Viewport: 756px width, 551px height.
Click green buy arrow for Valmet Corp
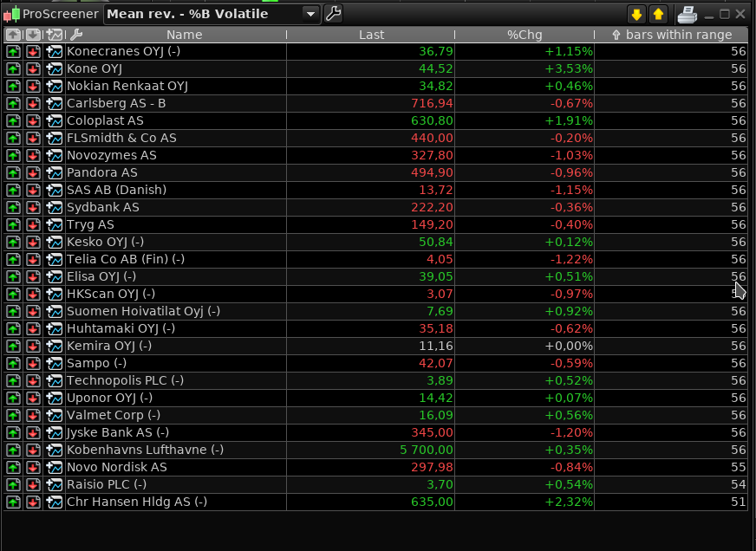coord(13,416)
